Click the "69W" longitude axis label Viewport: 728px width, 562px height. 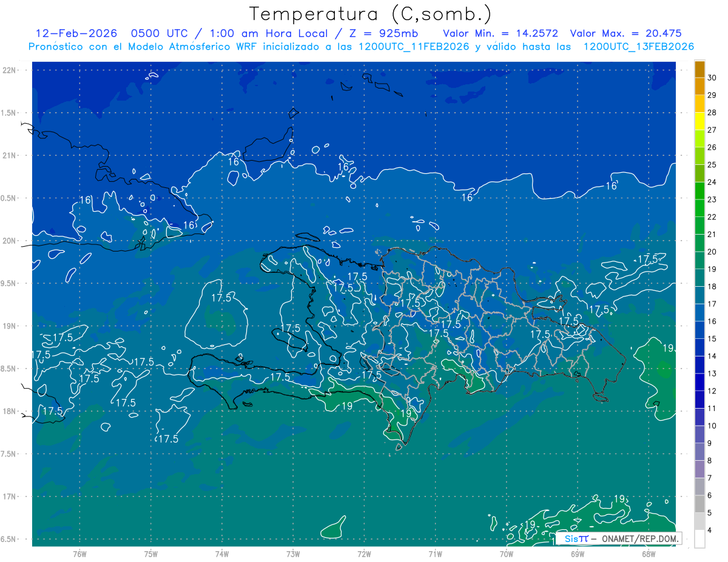[578, 554]
